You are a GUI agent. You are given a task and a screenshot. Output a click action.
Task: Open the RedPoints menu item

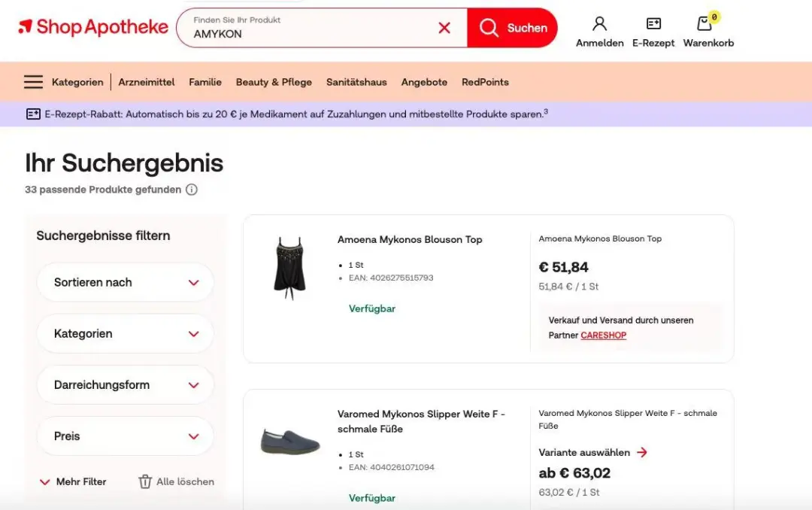click(485, 82)
